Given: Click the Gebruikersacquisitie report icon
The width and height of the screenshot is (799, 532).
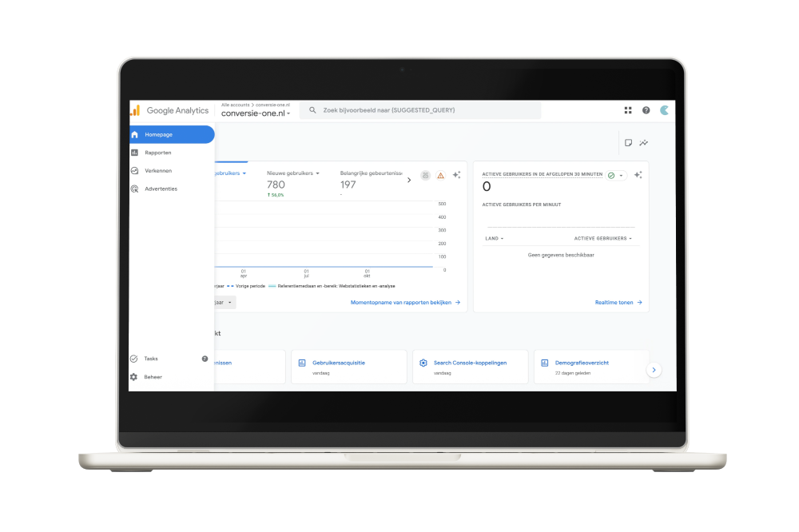Looking at the screenshot, I should click(x=302, y=363).
